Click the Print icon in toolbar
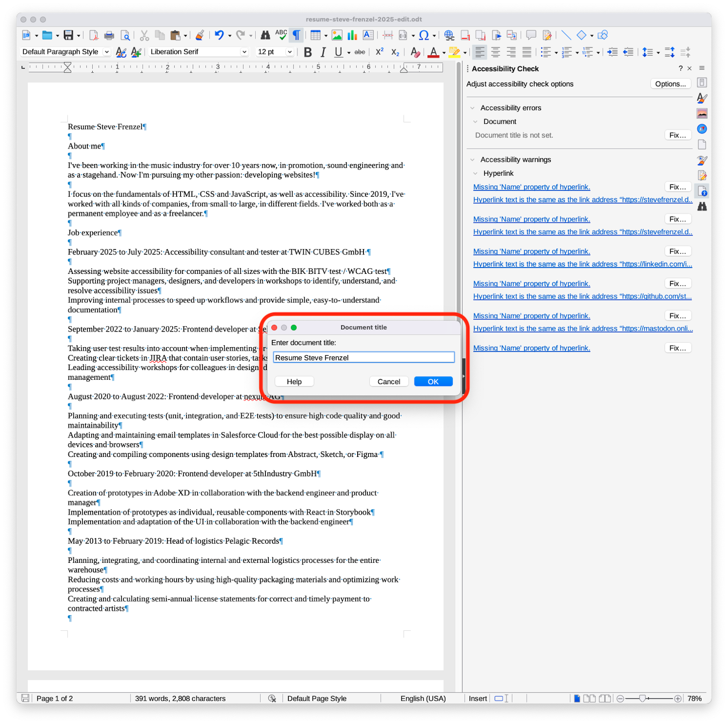The image size is (728, 724). pyautogui.click(x=109, y=35)
